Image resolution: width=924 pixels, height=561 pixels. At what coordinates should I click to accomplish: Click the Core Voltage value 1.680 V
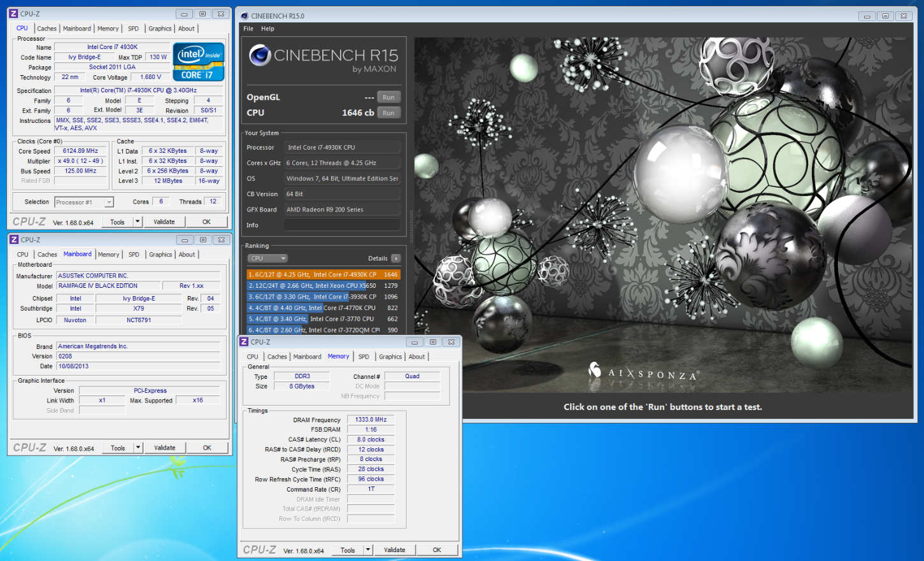150,77
